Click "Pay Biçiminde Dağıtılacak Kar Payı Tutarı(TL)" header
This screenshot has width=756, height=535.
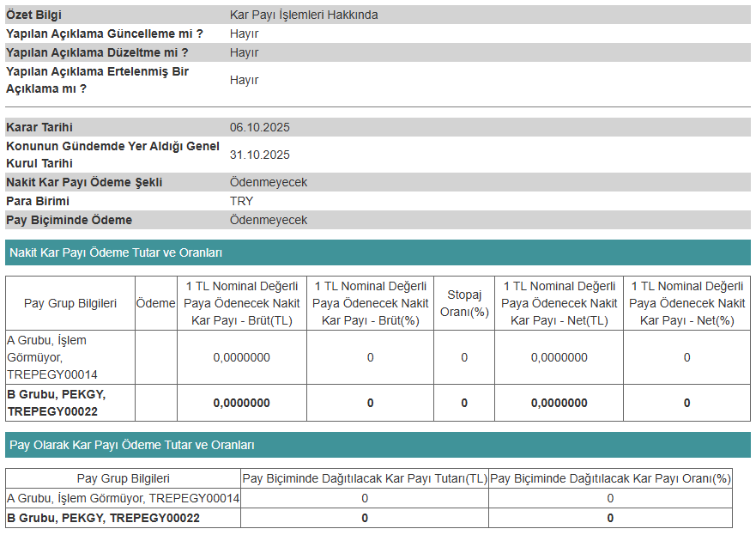tap(365, 478)
